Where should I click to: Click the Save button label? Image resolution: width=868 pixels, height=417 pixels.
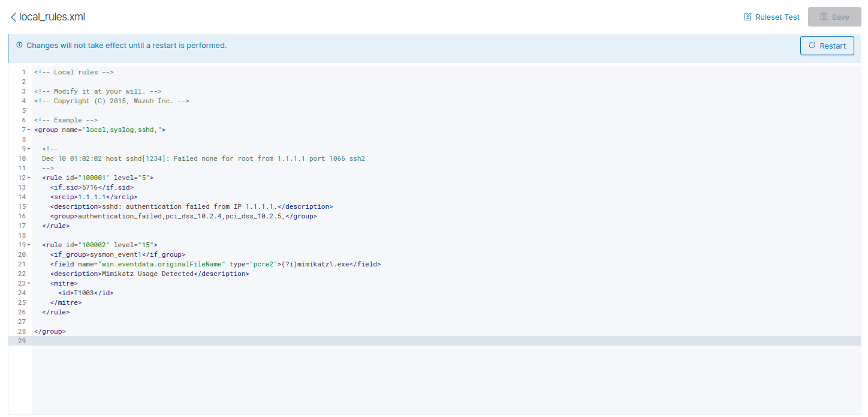840,17
